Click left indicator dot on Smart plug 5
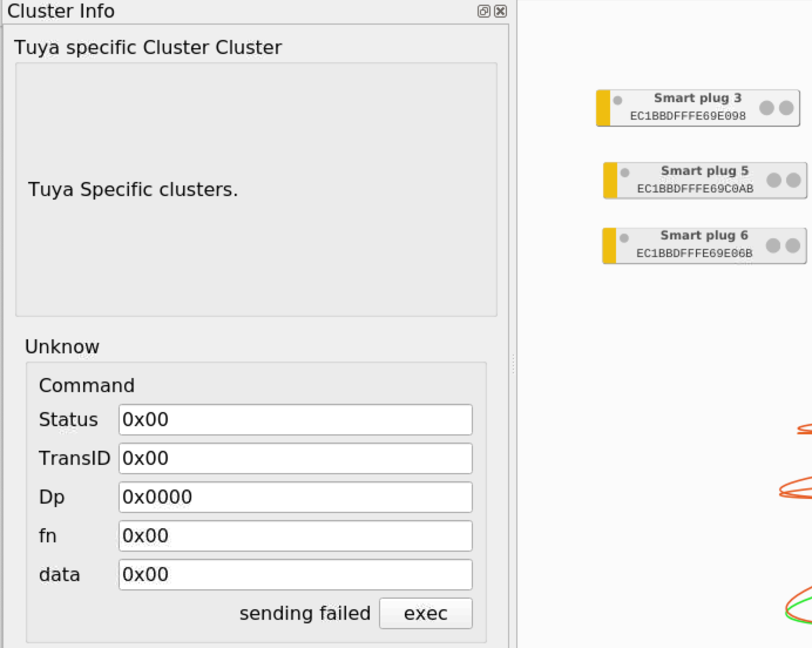This screenshot has height=648, width=812. [x=625, y=173]
